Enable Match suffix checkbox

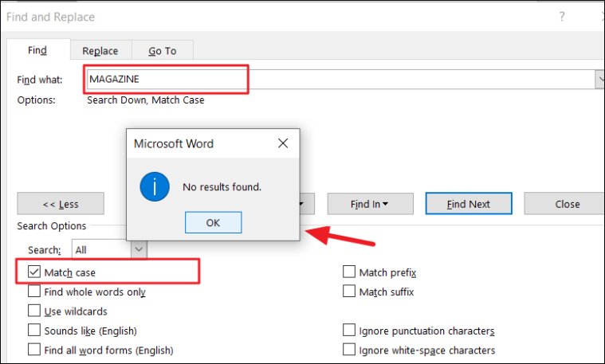pos(349,291)
